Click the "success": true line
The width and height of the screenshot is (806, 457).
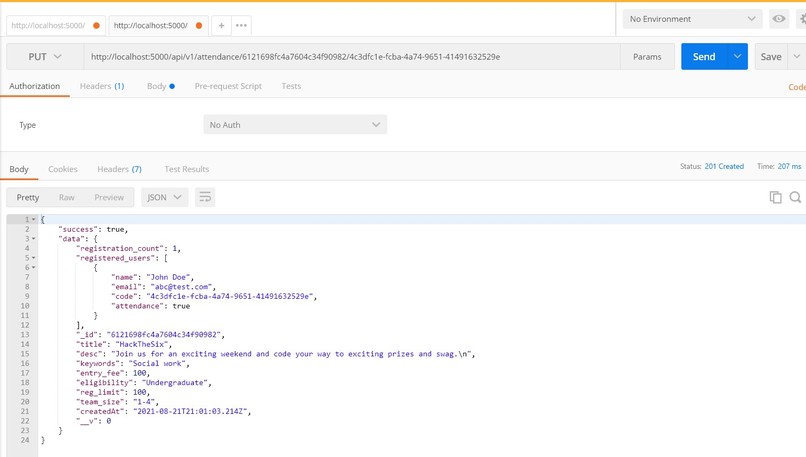pyautogui.click(x=93, y=229)
